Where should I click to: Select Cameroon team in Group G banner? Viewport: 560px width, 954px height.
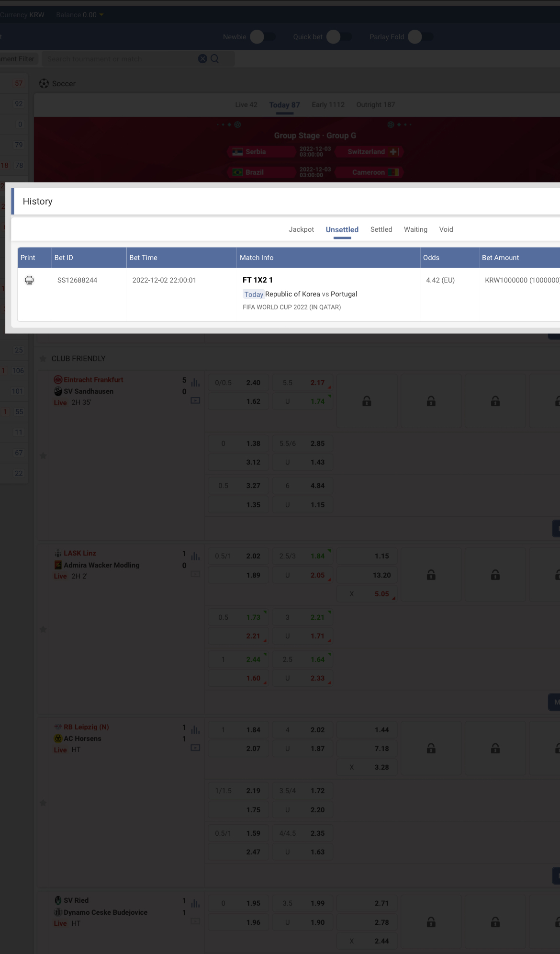[369, 172]
